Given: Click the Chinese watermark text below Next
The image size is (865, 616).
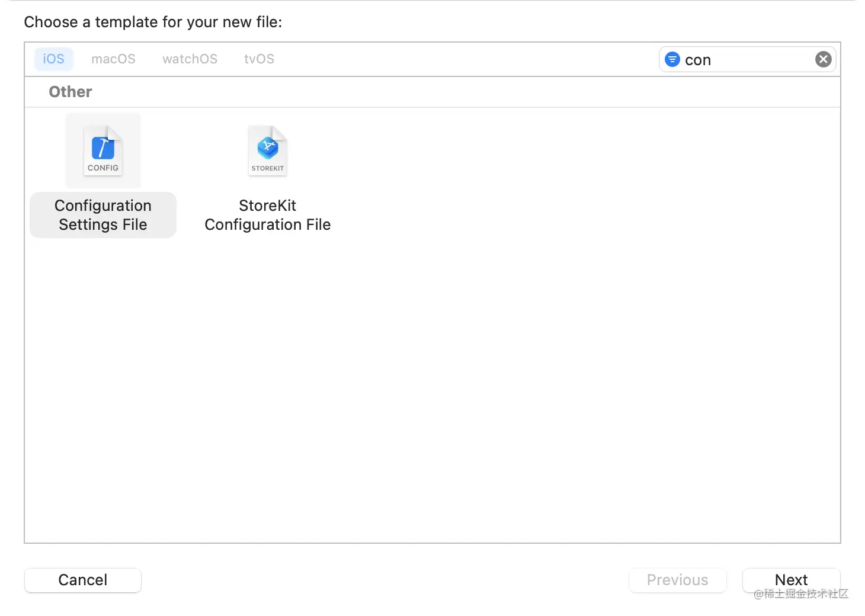Looking at the screenshot, I should point(801,594).
